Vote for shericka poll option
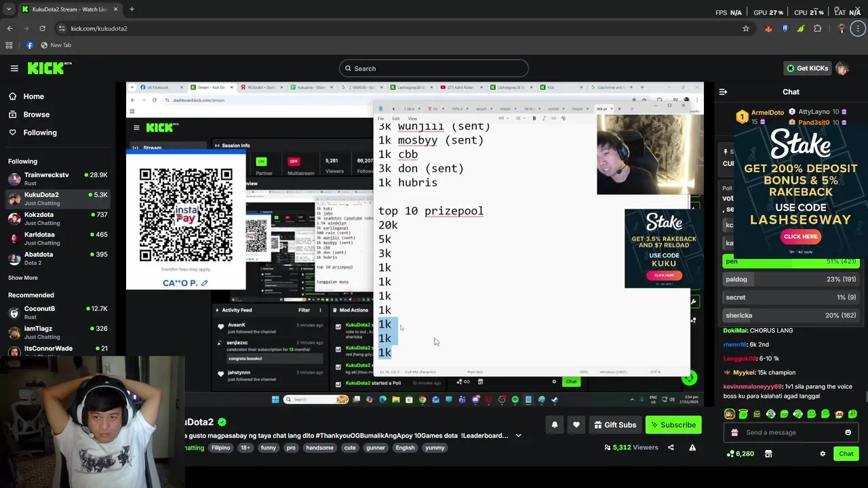Viewport: 868px width, 488px height. pyautogui.click(x=791, y=315)
